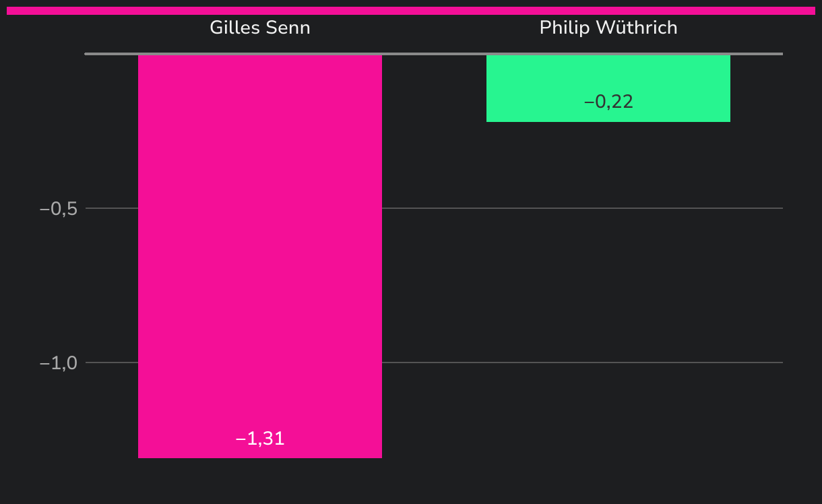Click bottom edge of the pink bar
The height and width of the screenshot is (504, 822).
click(x=259, y=457)
